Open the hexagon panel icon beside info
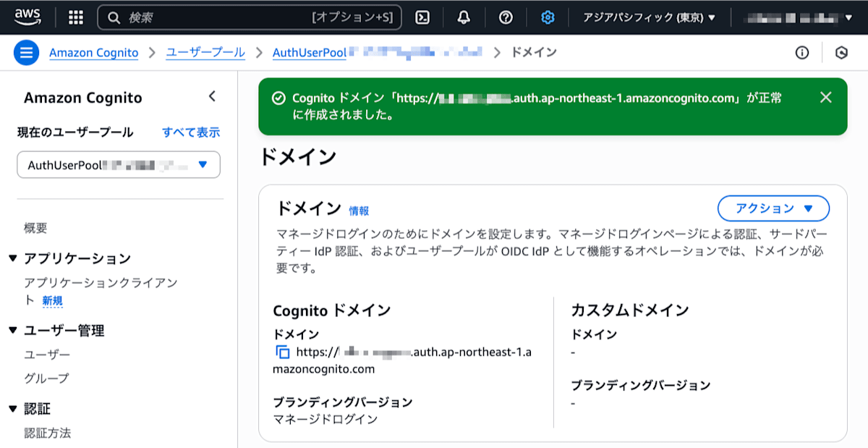The width and height of the screenshot is (868, 448). [x=841, y=53]
